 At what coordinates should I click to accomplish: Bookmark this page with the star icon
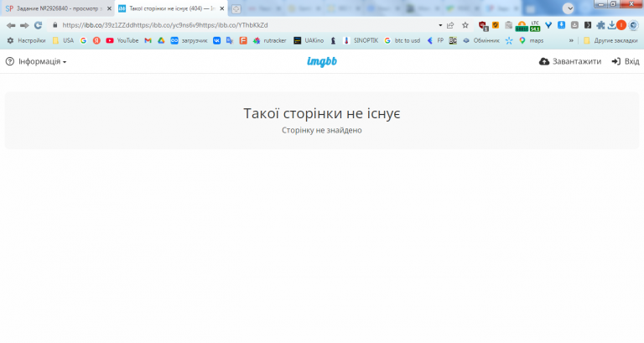pos(465,25)
